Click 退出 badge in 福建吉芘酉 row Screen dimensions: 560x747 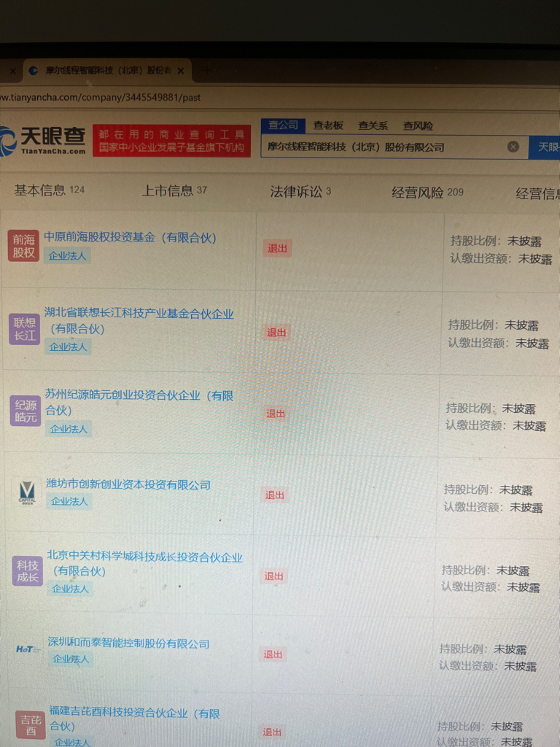click(272, 732)
